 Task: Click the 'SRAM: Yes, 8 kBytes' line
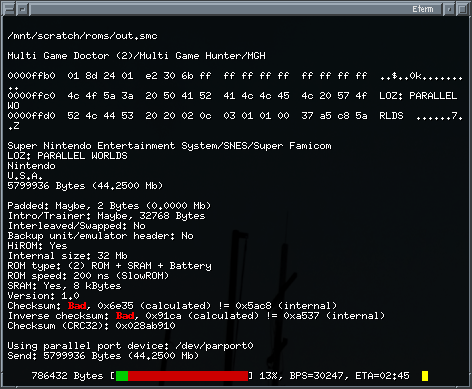click(x=64, y=286)
